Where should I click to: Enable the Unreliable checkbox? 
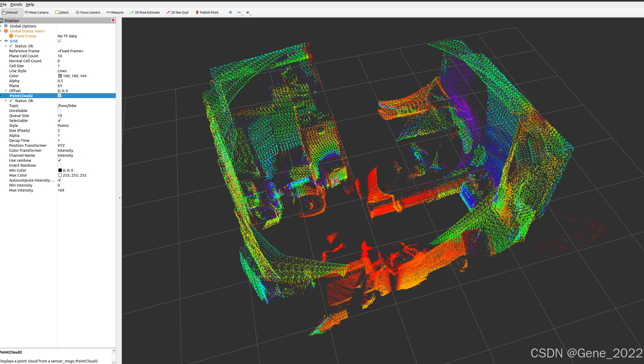[59, 111]
